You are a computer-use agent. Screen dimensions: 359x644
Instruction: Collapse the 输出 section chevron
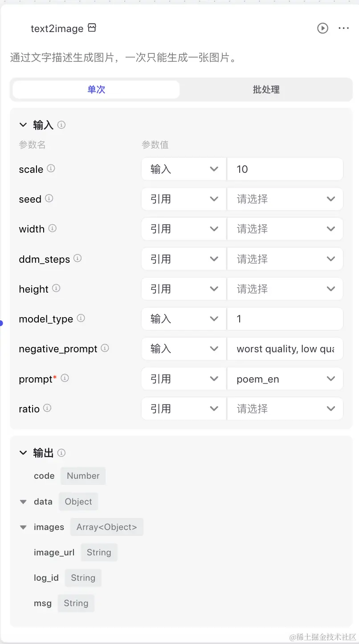tap(23, 453)
